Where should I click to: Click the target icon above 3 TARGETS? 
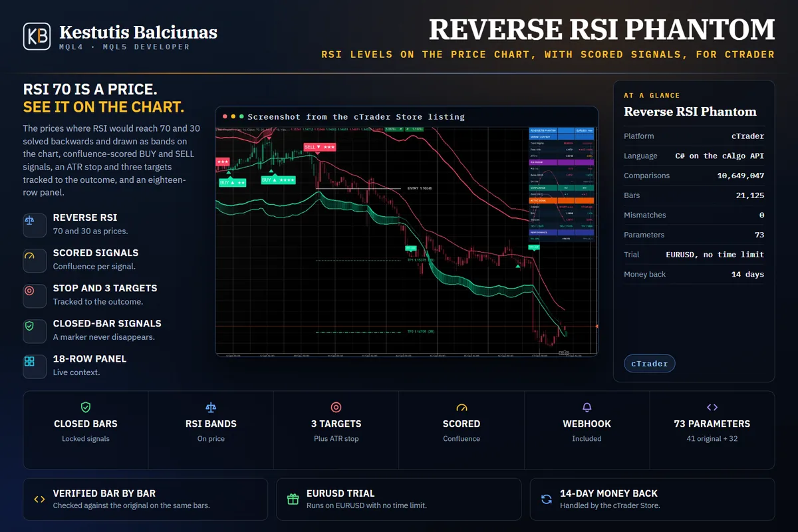coord(336,407)
